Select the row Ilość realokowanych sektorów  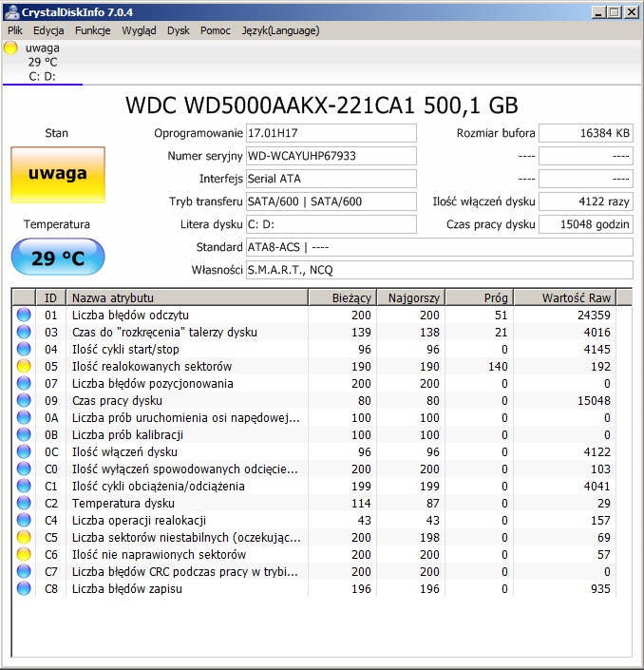coord(313,366)
